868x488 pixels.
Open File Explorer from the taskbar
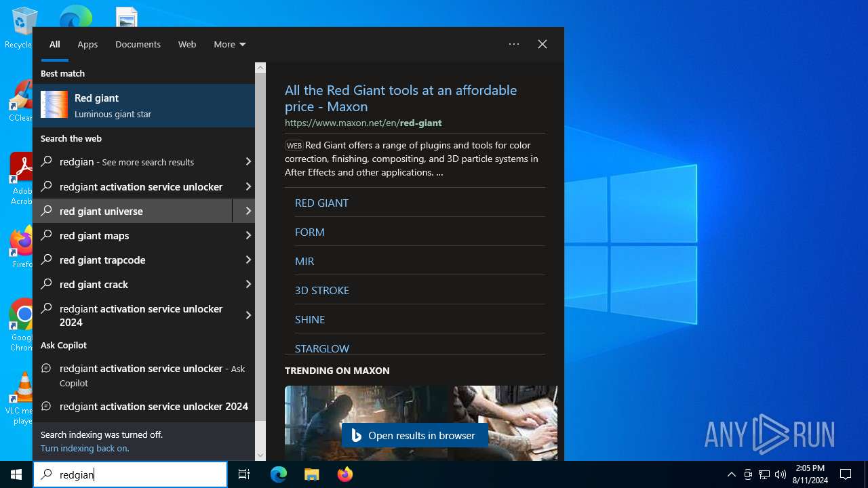coord(311,474)
